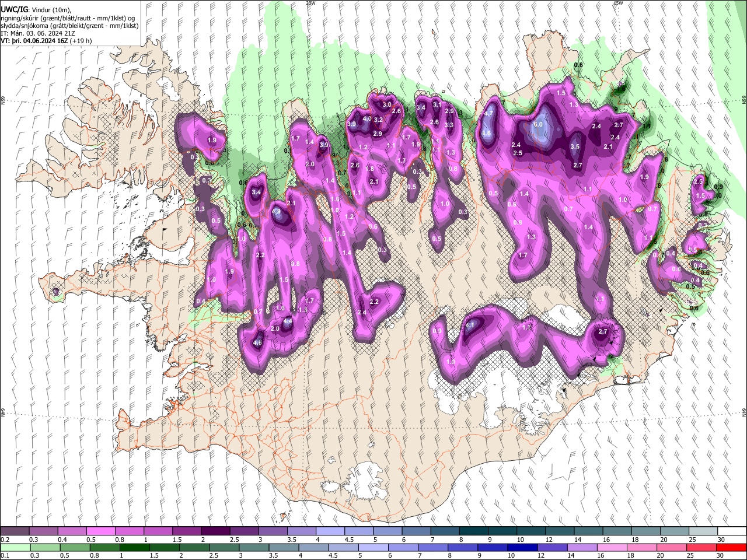Click the 'UWC/IG: Vindur (10m)' title text

pos(36,10)
